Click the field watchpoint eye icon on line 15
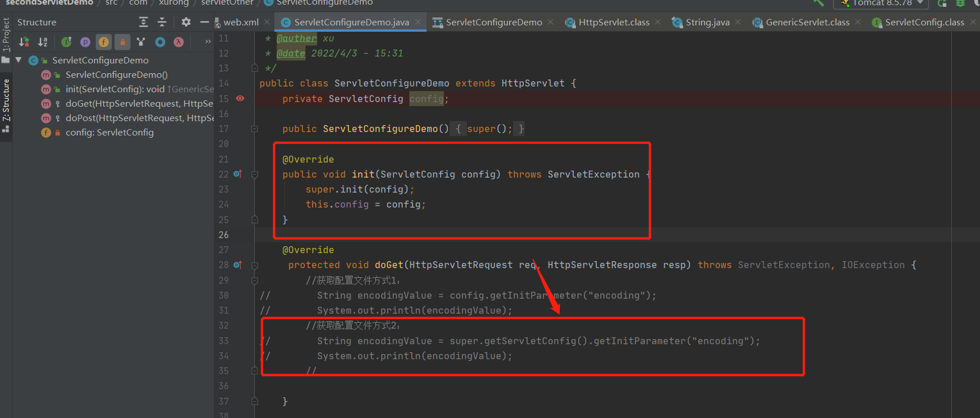Screen dimensions: 980x418 (240, 99)
